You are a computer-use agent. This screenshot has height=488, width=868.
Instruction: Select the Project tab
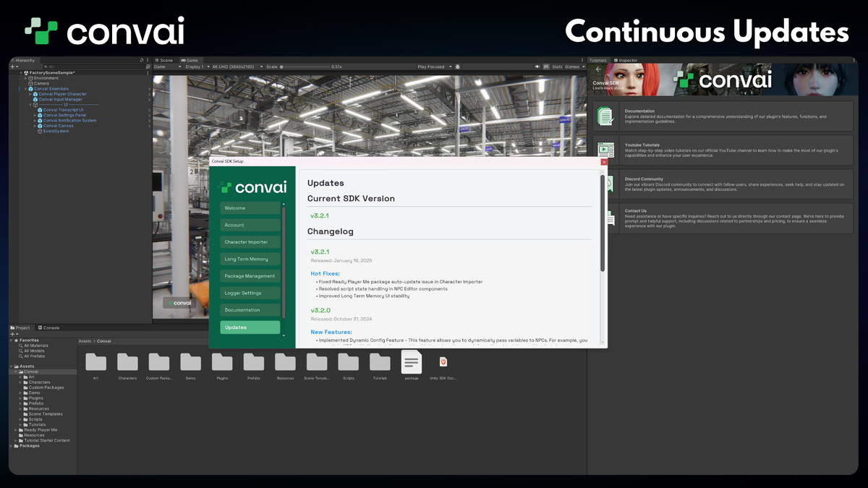[x=21, y=328]
